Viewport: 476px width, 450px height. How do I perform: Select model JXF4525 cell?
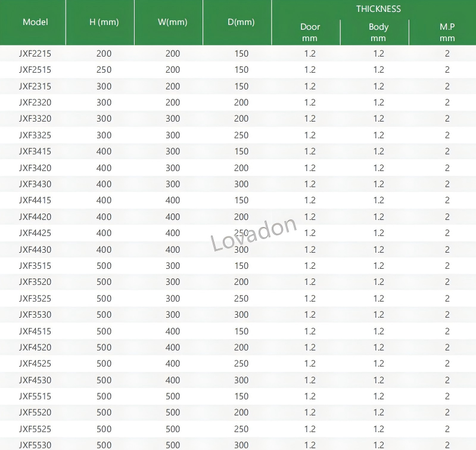(x=35, y=364)
